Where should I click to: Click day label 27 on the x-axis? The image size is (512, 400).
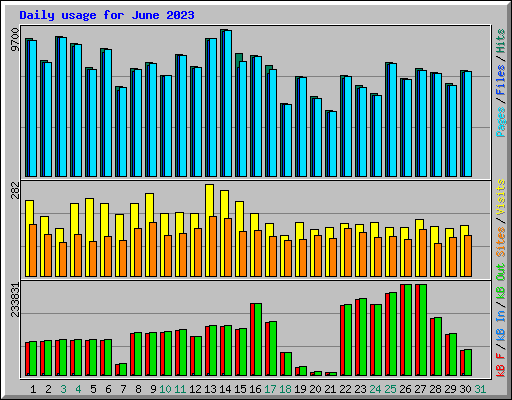coord(420,389)
